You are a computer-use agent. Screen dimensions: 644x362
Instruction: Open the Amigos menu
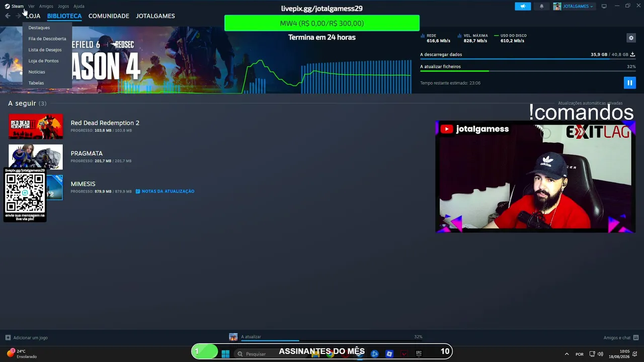coord(46,6)
